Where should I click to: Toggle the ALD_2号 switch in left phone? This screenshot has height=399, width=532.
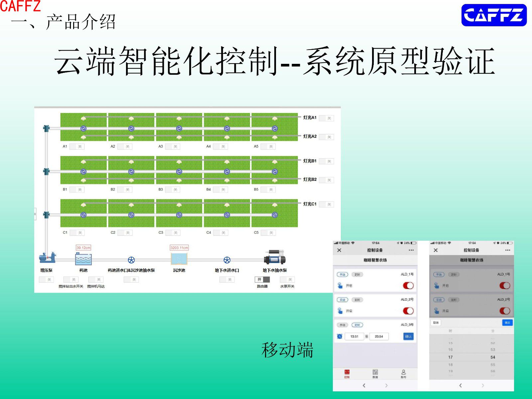[x=408, y=311]
